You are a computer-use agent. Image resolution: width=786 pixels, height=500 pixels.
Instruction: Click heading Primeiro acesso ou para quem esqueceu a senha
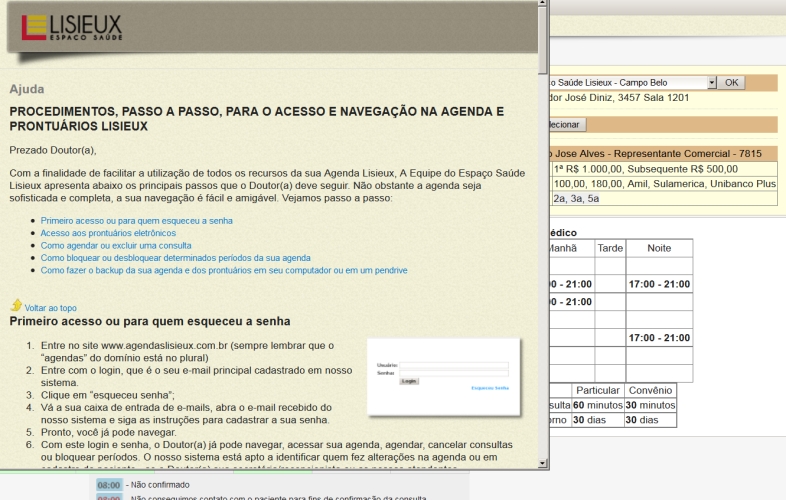(x=150, y=321)
